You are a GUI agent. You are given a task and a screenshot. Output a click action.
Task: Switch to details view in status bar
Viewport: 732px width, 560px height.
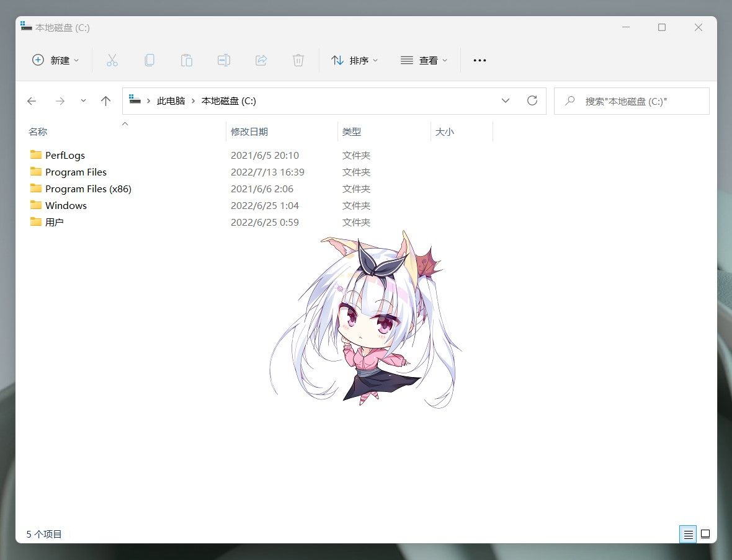[x=688, y=535]
